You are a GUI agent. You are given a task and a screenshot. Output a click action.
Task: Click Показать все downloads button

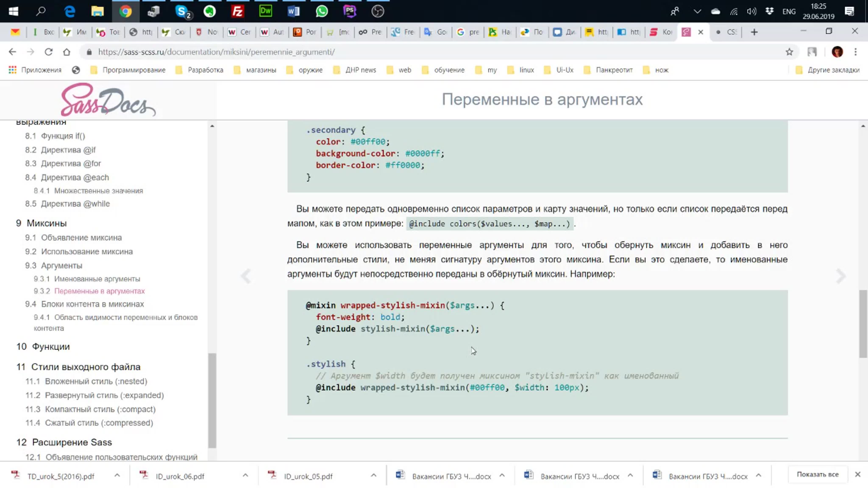click(x=817, y=474)
